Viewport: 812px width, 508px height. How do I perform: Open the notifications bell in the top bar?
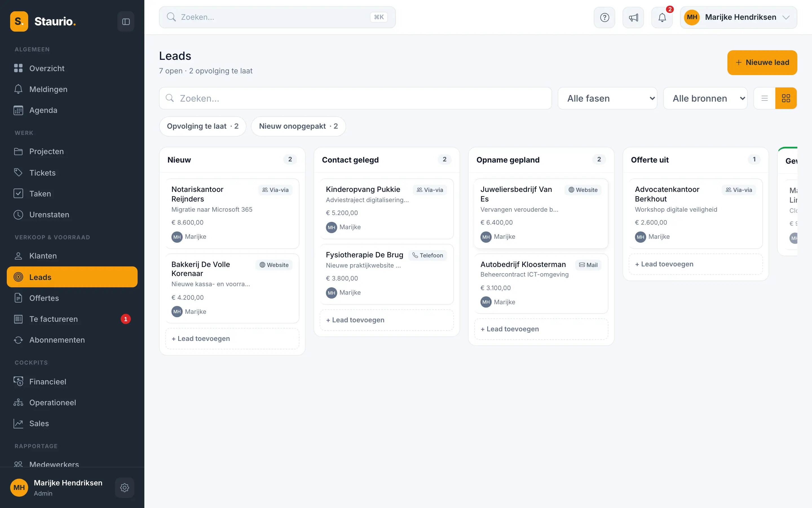tap(662, 17)
